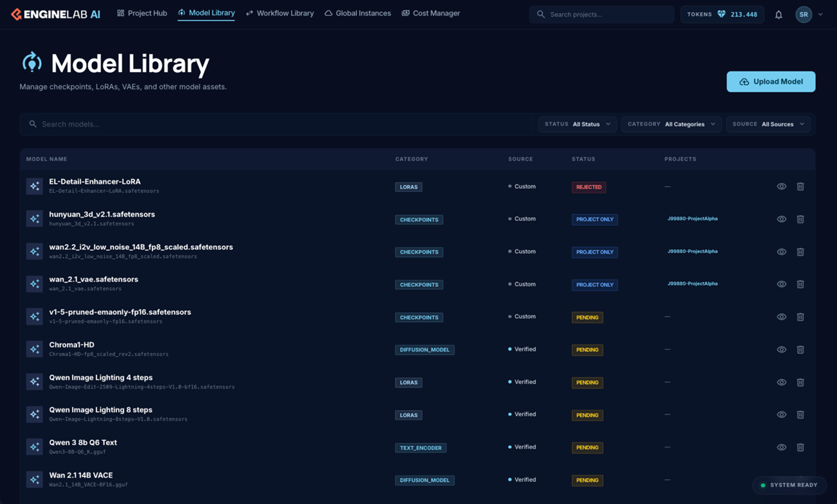Switch to the Workflow Library tab

279,13
